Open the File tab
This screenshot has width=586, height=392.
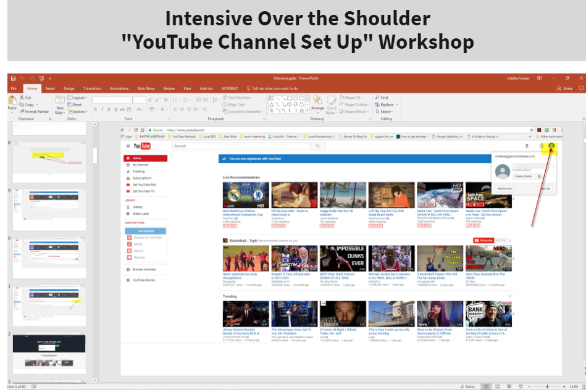click(x=14, y=88)
